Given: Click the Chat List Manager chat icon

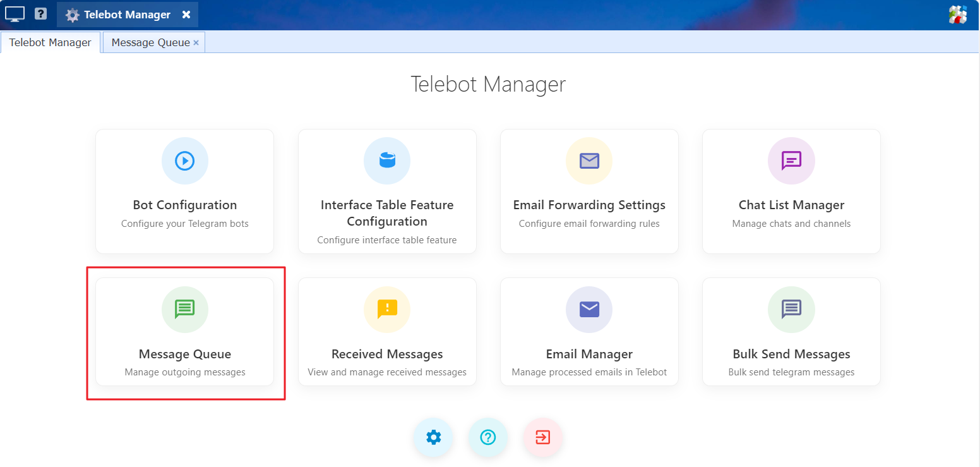Looking at the screenshot, I should [791, 161].
